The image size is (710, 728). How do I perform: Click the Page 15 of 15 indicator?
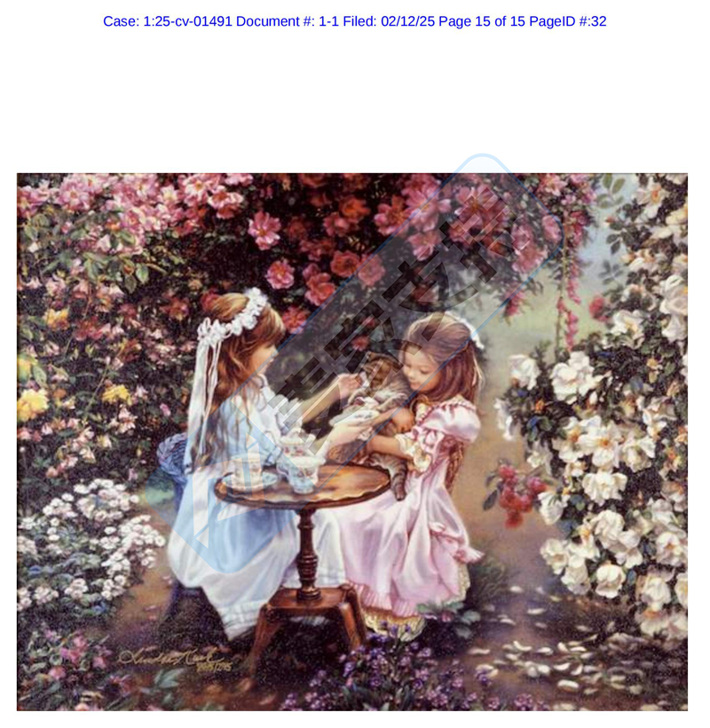pyautogui.click(x=482, y=21)
